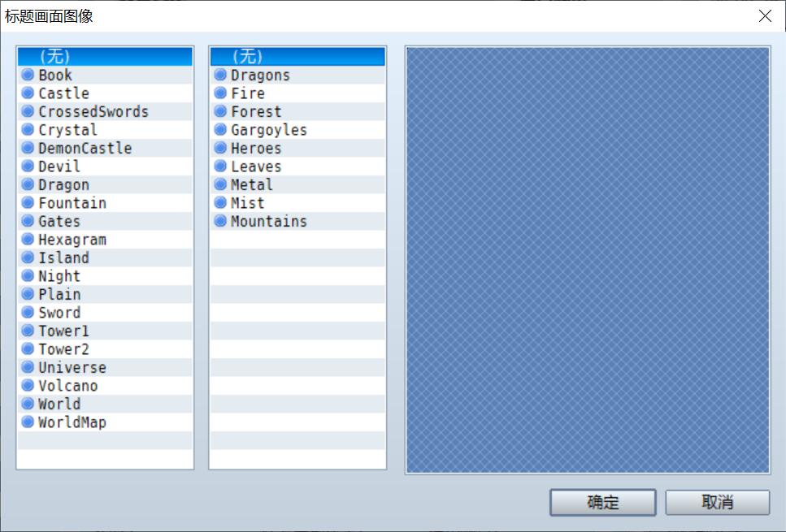
Task: Select the (无) entry above Book
Action: [x=105, y=57]
